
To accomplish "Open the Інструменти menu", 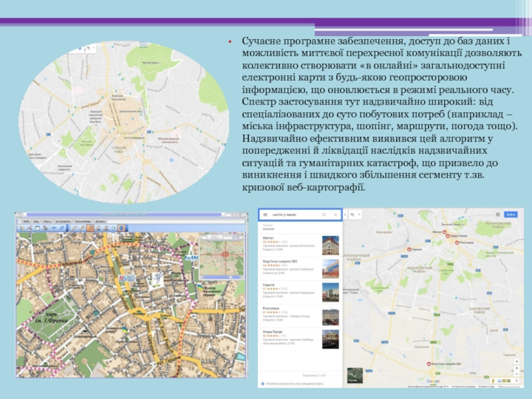I will pyautogui.click(x=63, y=220).
